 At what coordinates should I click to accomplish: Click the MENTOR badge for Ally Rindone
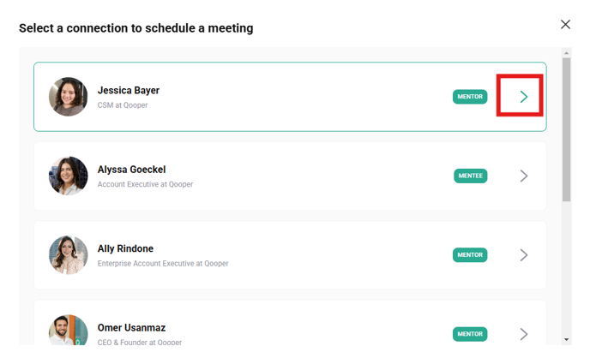(470, 255)
